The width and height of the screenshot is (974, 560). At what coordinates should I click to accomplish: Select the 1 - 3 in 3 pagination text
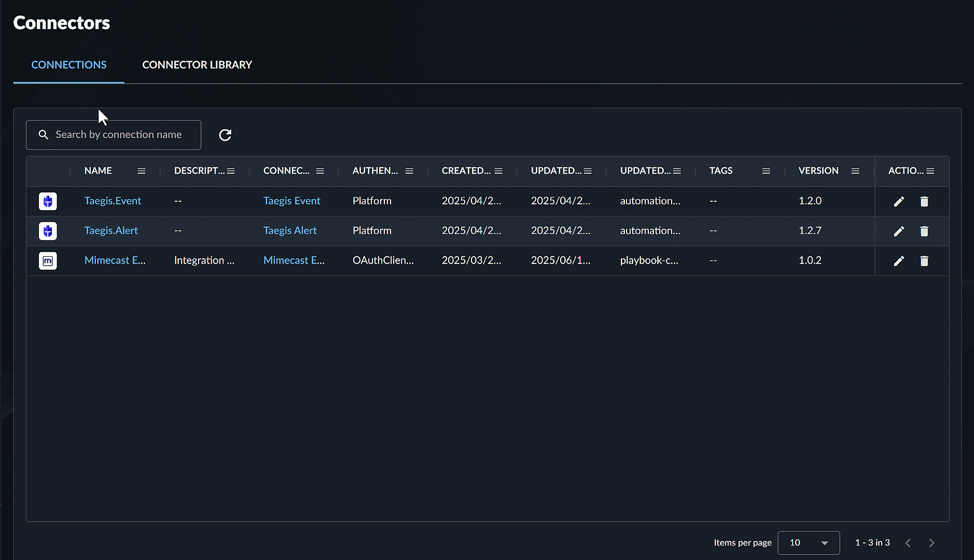point(872,543)
